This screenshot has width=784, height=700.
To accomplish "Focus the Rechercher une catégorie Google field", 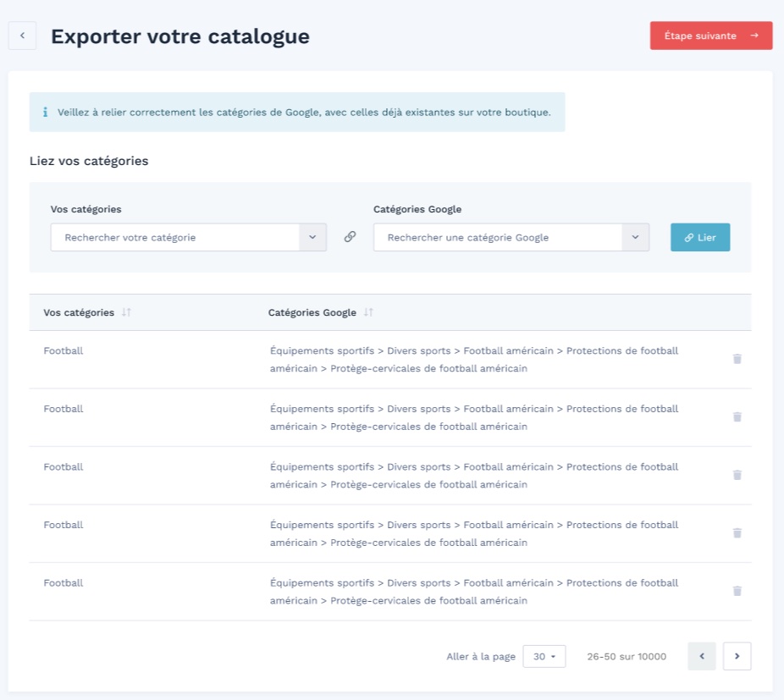I will click(x=498, y=237).
